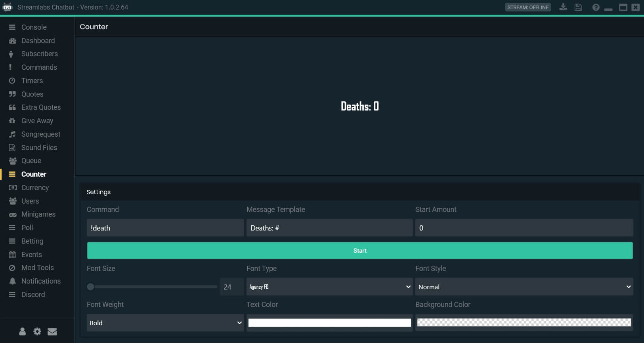Click the Songrequest music note icon
The image size is (644, 343).
click(12, 134)
